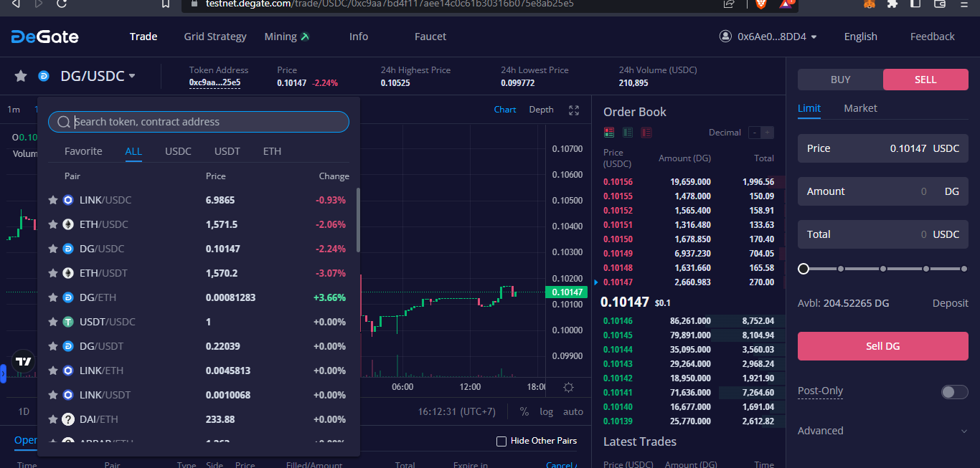Star the LINK/ETH pair

click(53, 371)
